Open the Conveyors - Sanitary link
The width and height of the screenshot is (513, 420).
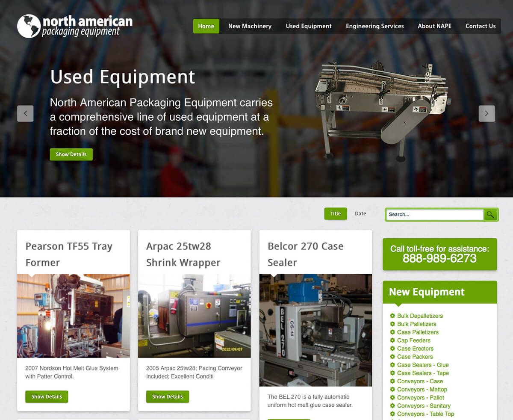tap(424, 405)
